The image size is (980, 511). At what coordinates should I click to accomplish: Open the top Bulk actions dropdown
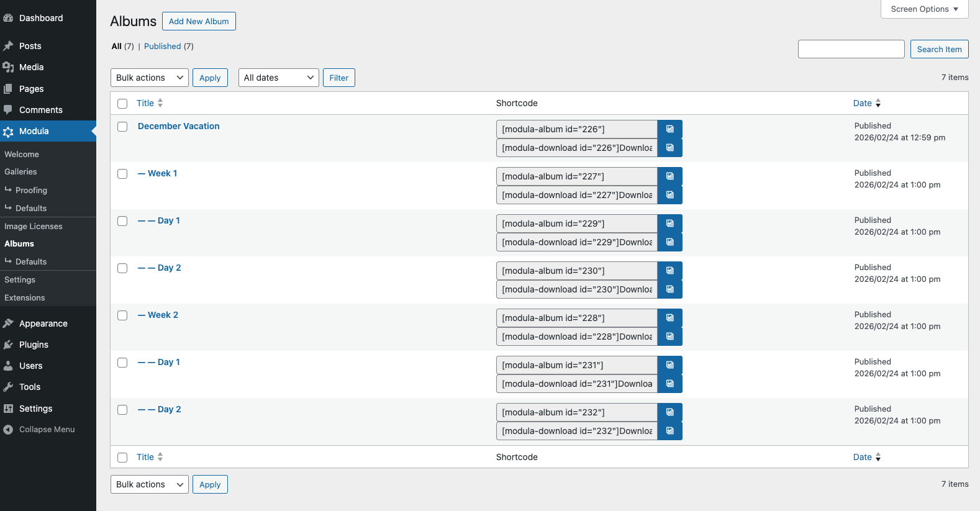(x=149, y=78)
